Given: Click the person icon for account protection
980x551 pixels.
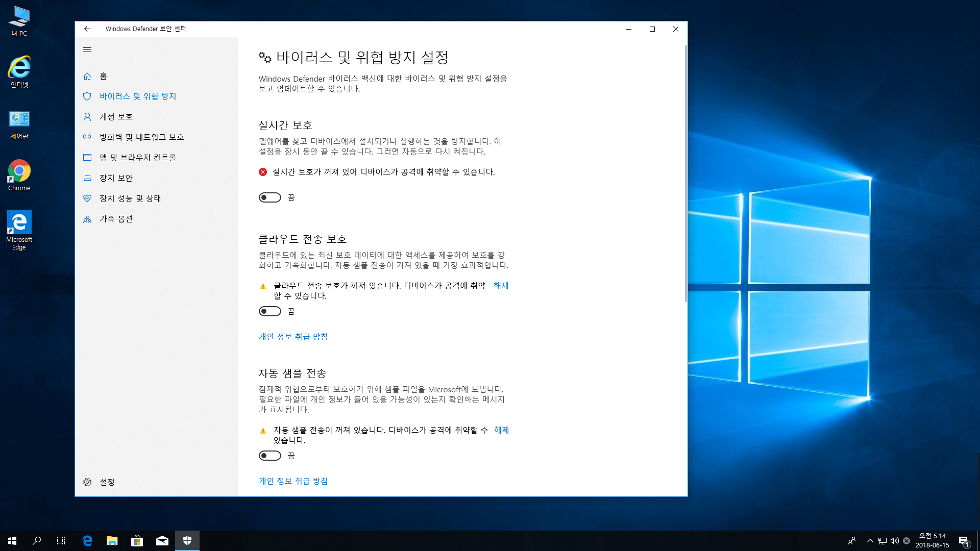Looking at the screenshot, I should [87, 117].
